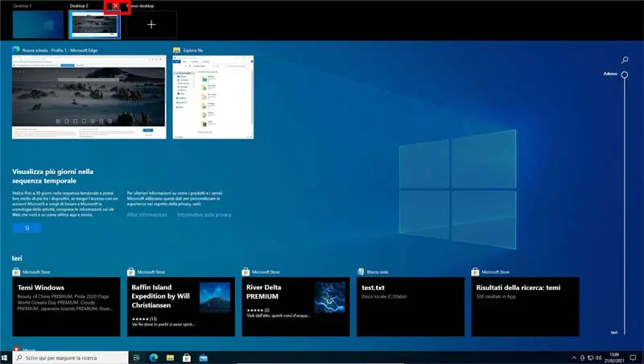Open the Windows Start menu
The height and width of the screenshot is (364, 644).
(5, 358)
